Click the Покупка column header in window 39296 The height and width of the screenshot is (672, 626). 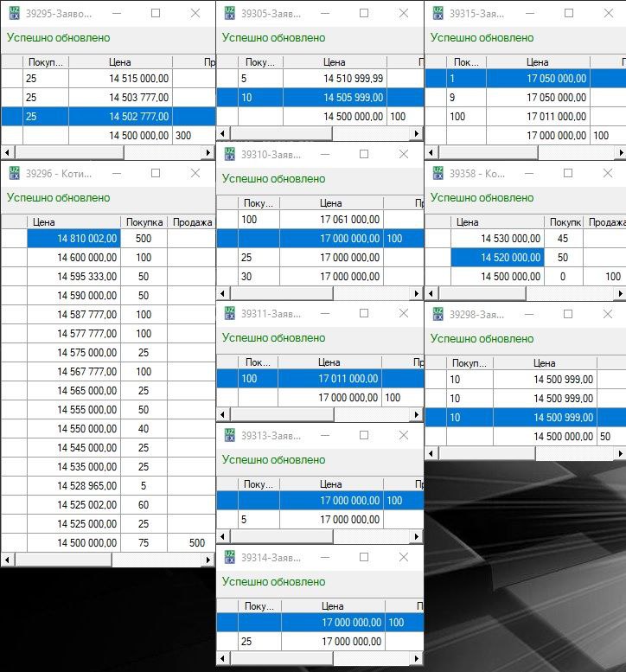144,222
